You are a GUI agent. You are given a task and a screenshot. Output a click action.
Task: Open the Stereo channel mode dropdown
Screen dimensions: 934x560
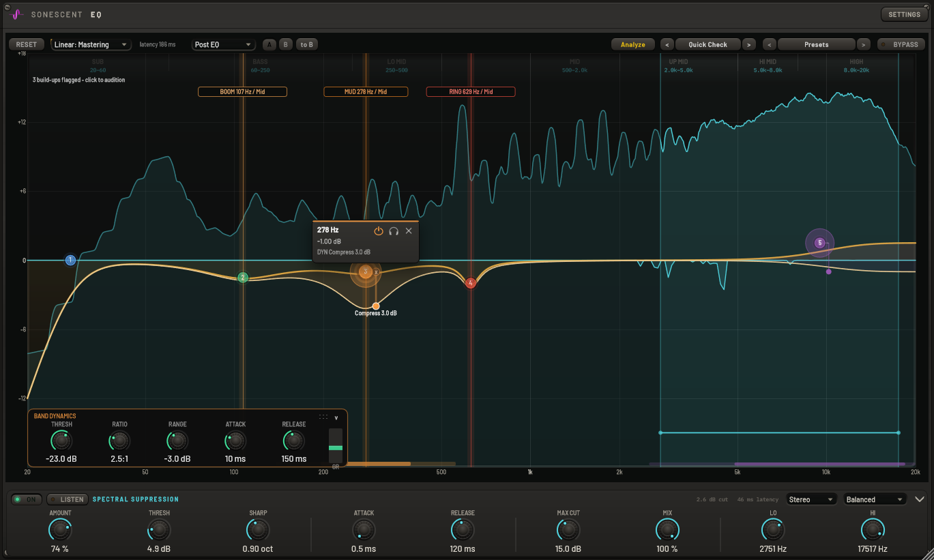coord(812,499)
